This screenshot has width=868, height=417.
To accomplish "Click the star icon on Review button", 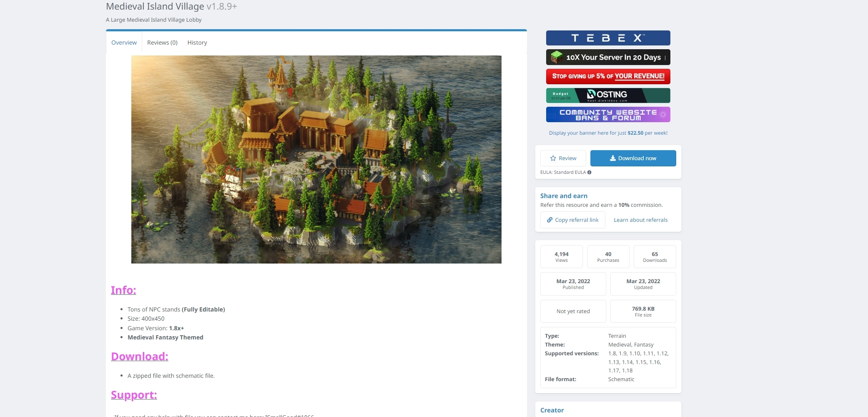I will [x=553, y=158].
